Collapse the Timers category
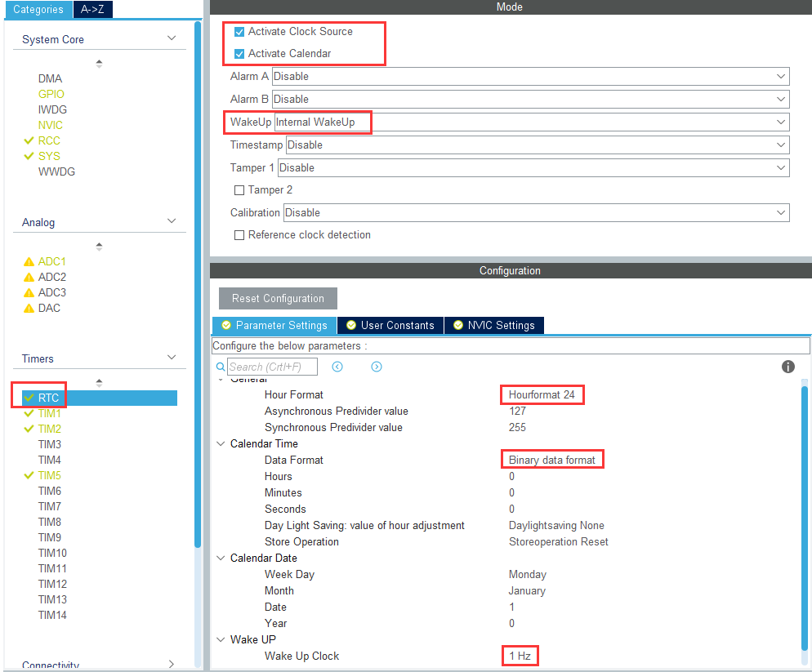812x672 pixels. [x=172, y=357]
